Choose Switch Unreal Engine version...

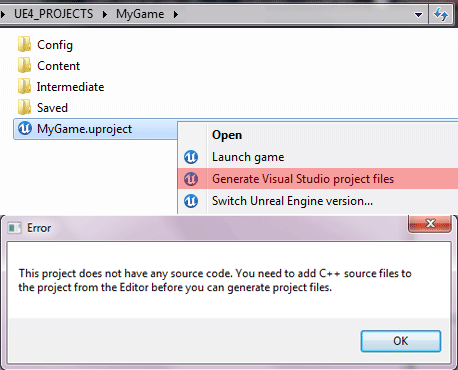coord(318,201)
